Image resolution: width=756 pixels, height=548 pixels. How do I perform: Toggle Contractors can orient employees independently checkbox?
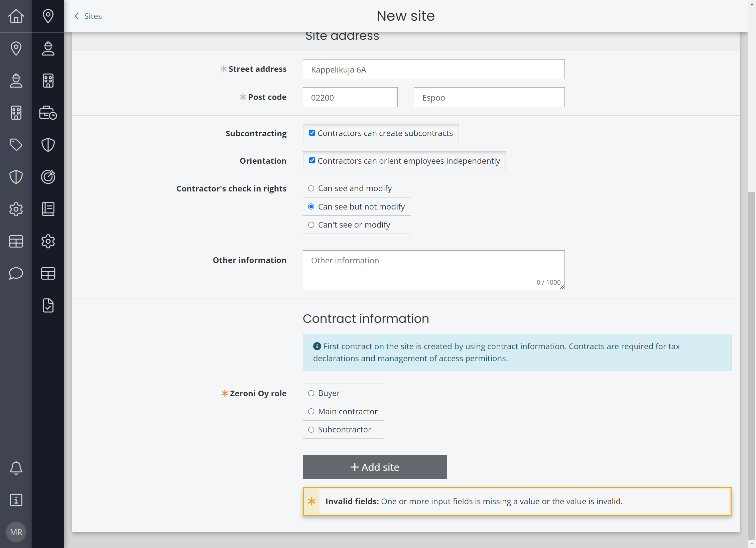click(312, 161)
